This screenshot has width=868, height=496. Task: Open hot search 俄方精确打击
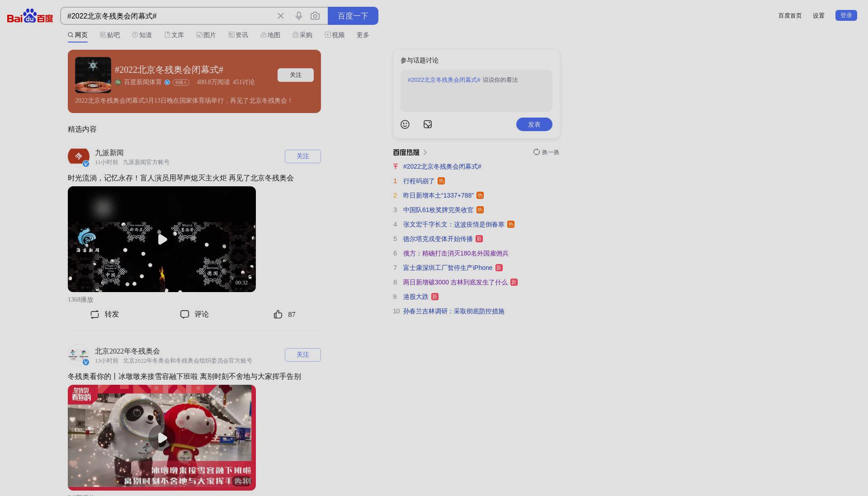point(456,254)
